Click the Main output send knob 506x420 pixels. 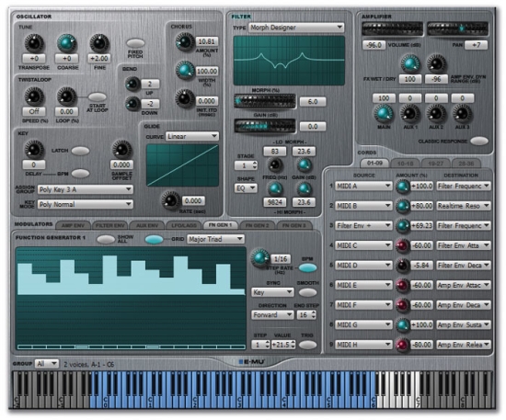coord(384,114)
